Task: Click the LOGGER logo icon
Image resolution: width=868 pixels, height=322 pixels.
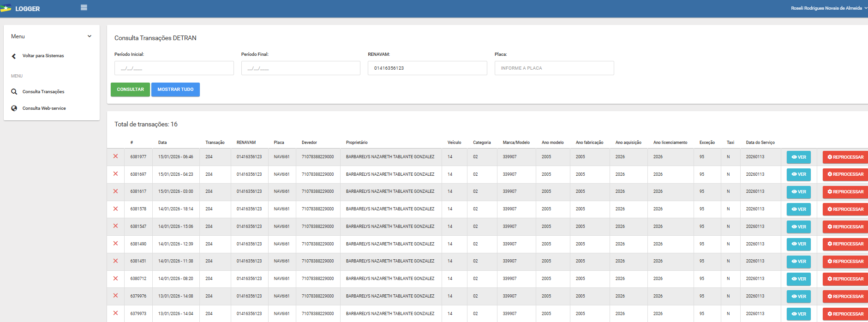Action: tap(6, 8)
